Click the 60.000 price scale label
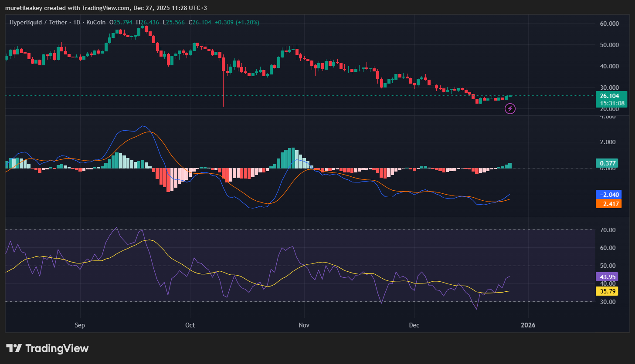This screenshot has width=635, height=364. 609,24
